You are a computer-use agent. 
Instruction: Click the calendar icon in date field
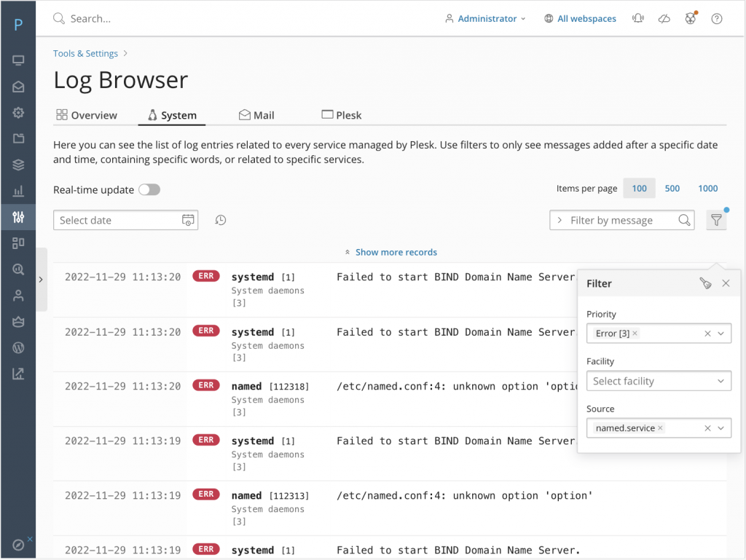click(x=188, y=220)
